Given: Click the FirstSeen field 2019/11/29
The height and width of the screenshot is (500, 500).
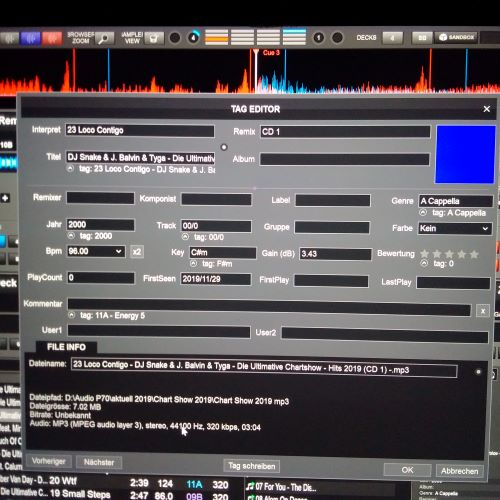Looking at the screenshot, I should [x=216, y=279].
